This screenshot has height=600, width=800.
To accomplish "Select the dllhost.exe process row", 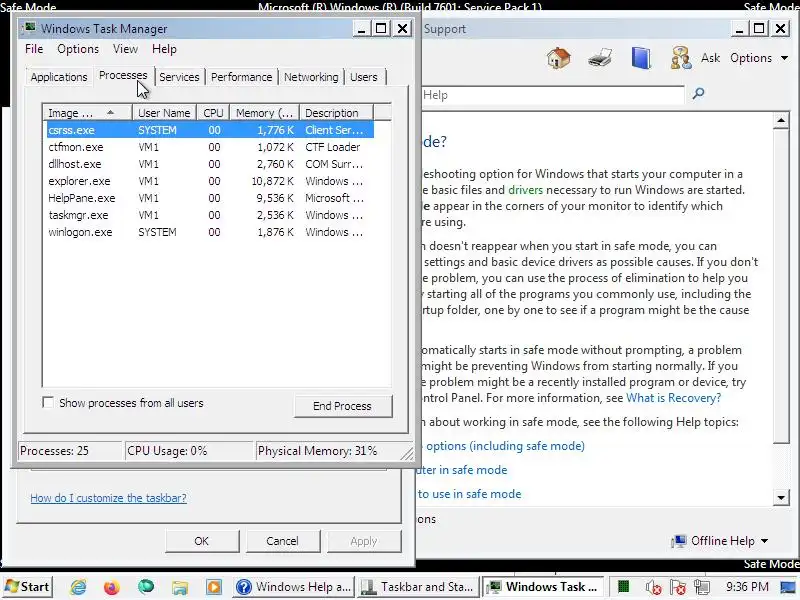I will point(210,164).
